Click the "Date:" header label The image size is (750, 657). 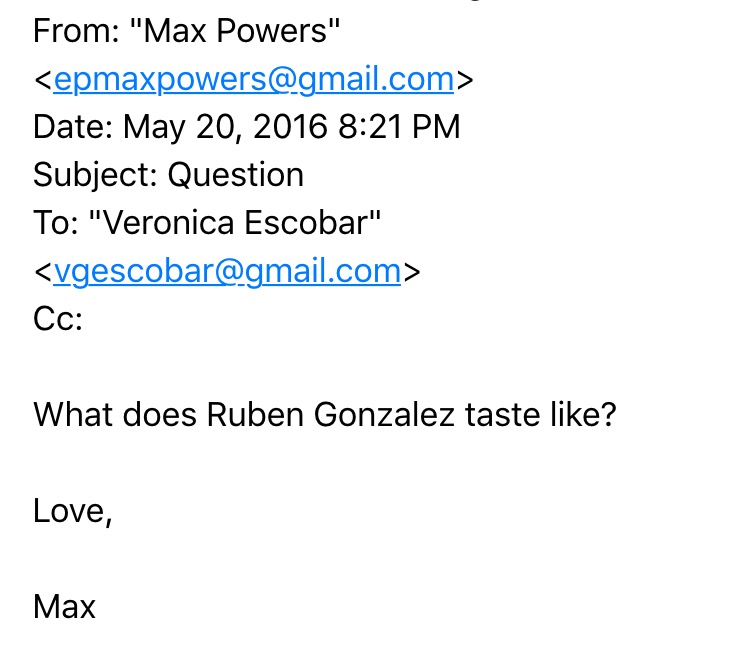73,127
